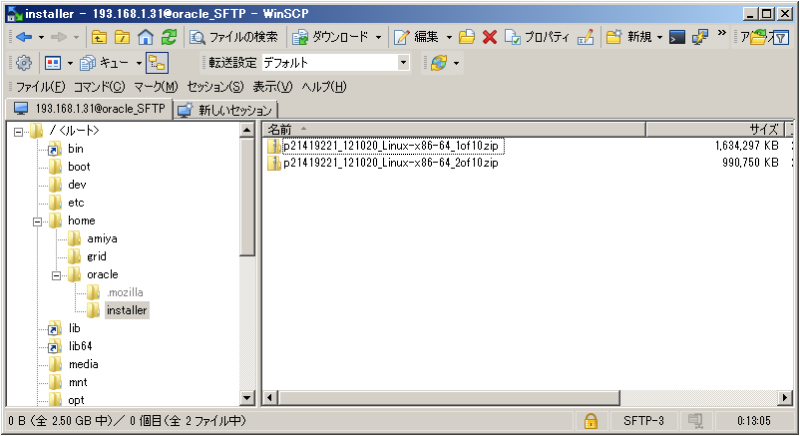Open dropdown next to view icon
The image size is (800, 436).
point(70,63)
